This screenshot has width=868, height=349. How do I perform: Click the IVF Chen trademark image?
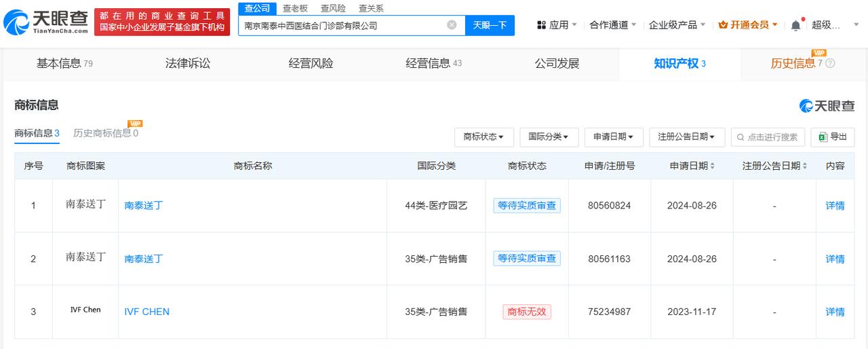click(x=85, y=310)
